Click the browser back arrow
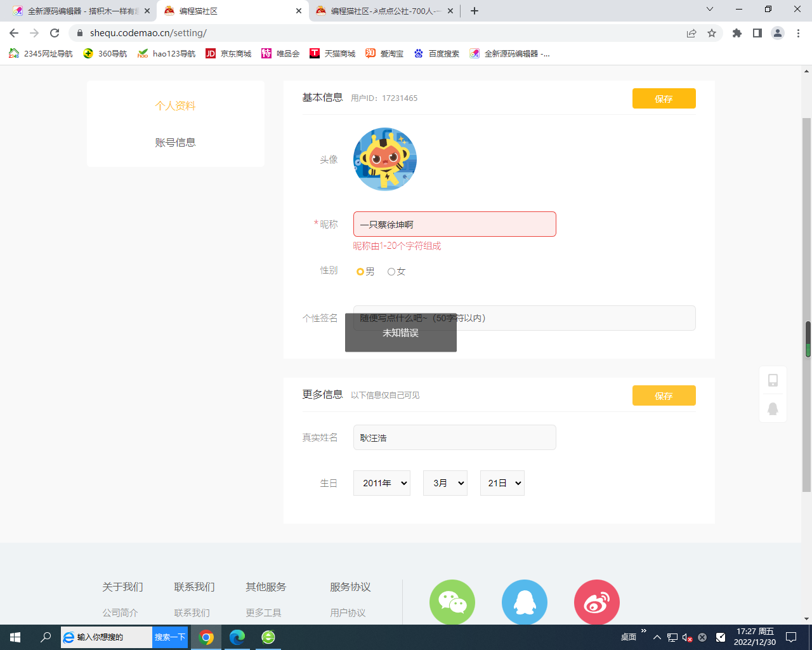 14,33
